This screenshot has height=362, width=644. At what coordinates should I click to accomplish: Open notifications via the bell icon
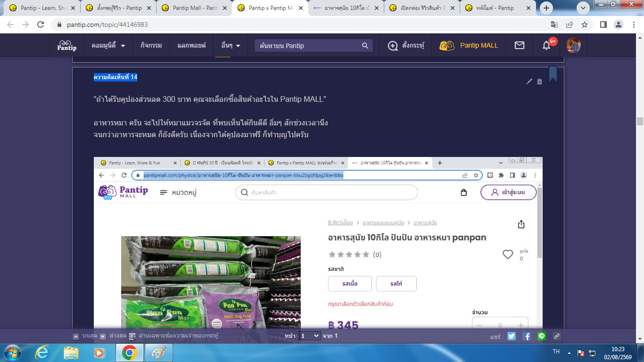(546, 45)
